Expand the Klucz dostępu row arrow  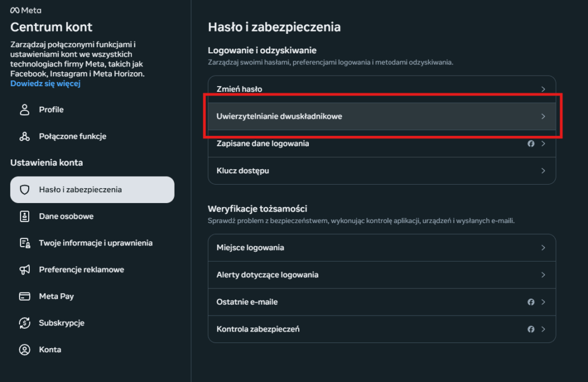543,170
